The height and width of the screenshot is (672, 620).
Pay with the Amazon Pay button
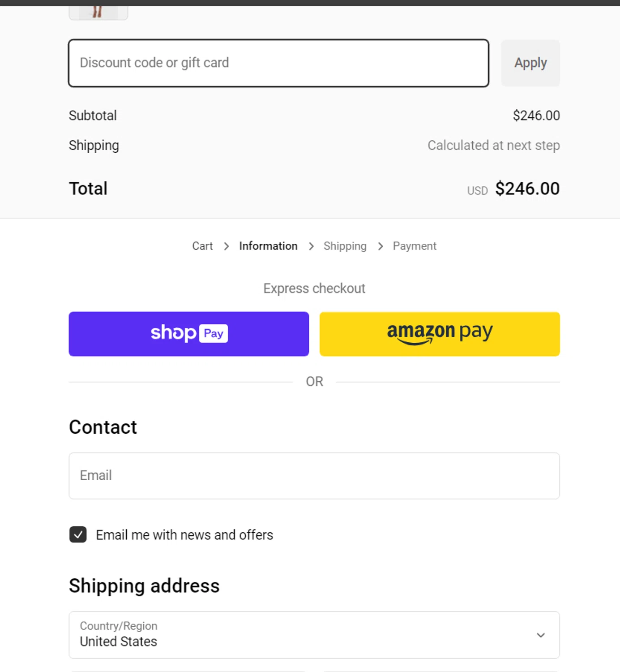pyautogui.click(x=439, y=334)
